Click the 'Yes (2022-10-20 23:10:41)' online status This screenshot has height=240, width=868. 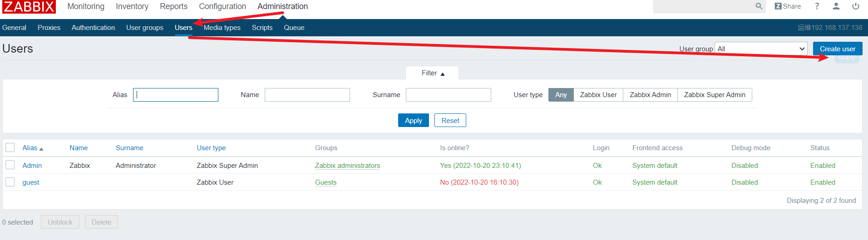coord(480,166)
